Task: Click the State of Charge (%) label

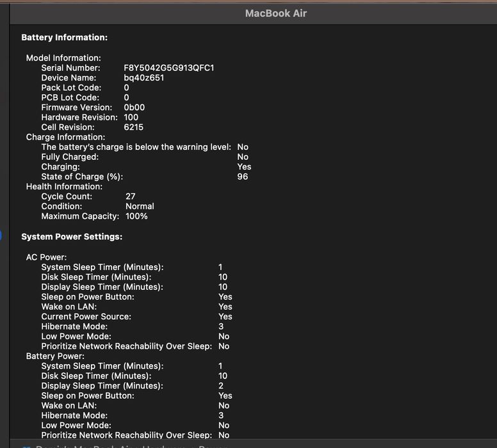Action: pos(82,177)
